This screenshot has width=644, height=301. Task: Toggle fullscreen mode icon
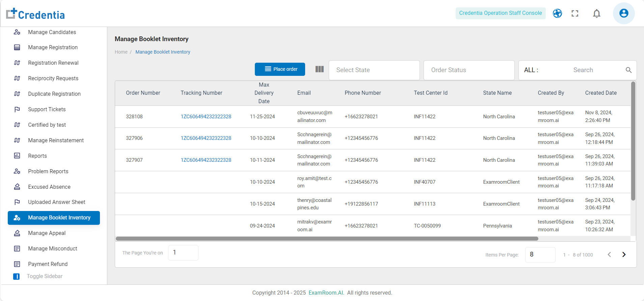coord(575,13)
